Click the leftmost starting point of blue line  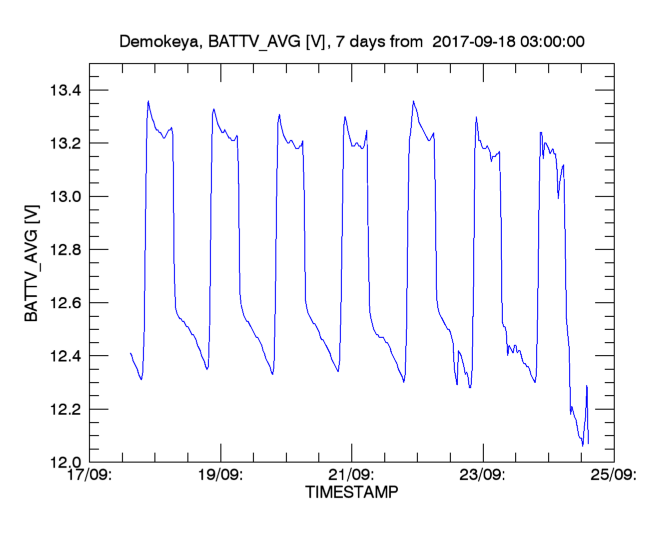[x=131, y=353]
